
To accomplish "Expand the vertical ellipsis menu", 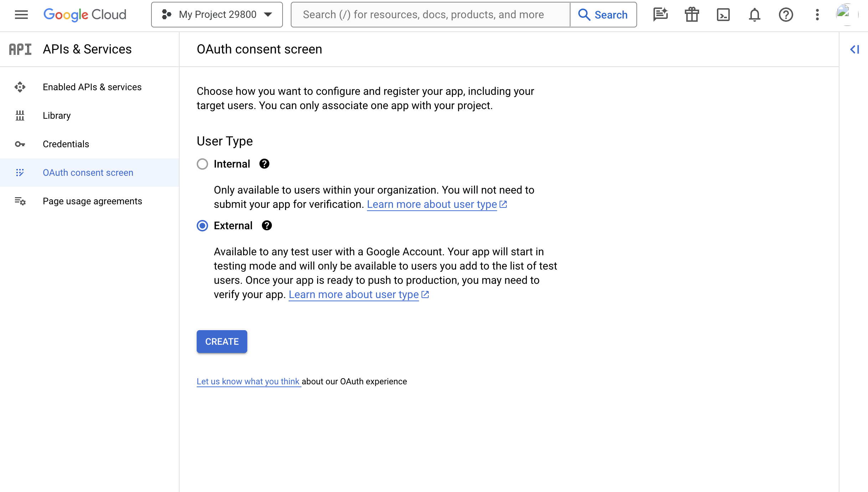I will pyautogui.click(x=817, y=14).
